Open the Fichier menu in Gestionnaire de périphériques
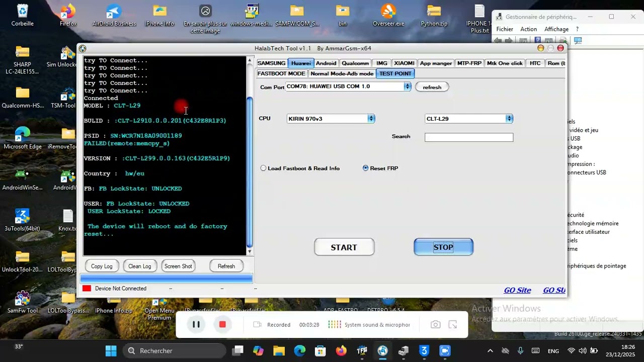The image size is (644, 362). [505, 29]
